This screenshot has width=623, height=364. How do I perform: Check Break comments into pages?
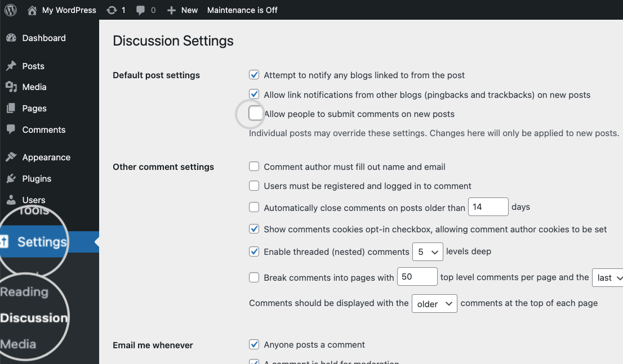pos(254,277)
